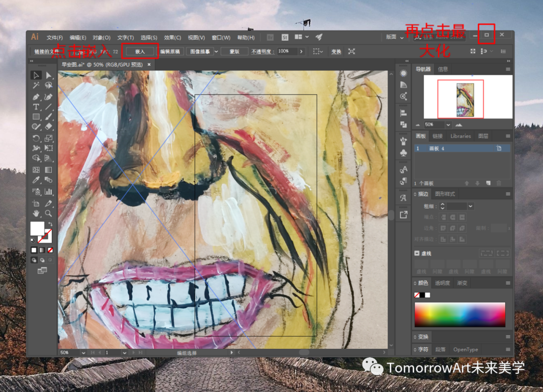Change the screen mode button
Image resolution: width=543 pixels, height=392 pixels.
pyautogui.click(x=42, y=270)
